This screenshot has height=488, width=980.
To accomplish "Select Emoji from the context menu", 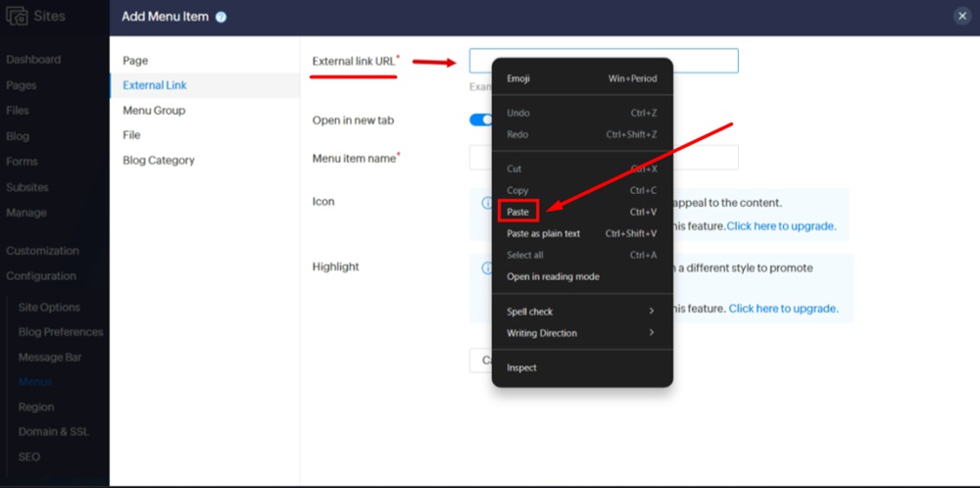I will (582, 78).
